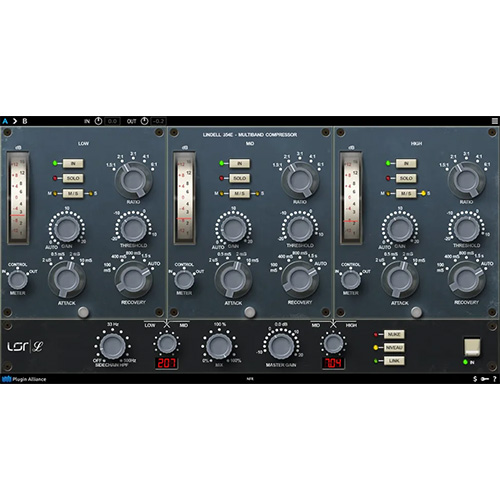The width and height of the screenshot is (500, 500).
Task: Click the SIDECHAIN HPF knob
Action: pyautogui.click(x=113, y=346)
